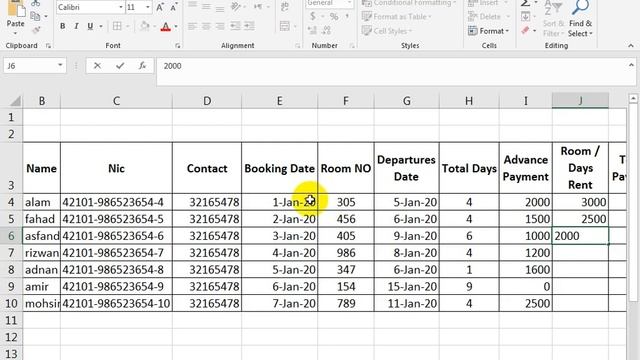Click the Booking Date header cell
This screenshot has height=360, width=640.
coord(280,168)
